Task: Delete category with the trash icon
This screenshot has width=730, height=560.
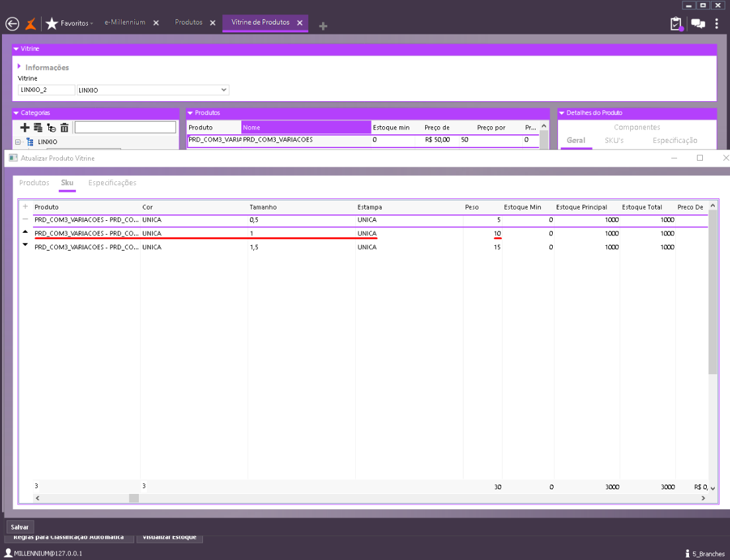Action: pos(64,128)
